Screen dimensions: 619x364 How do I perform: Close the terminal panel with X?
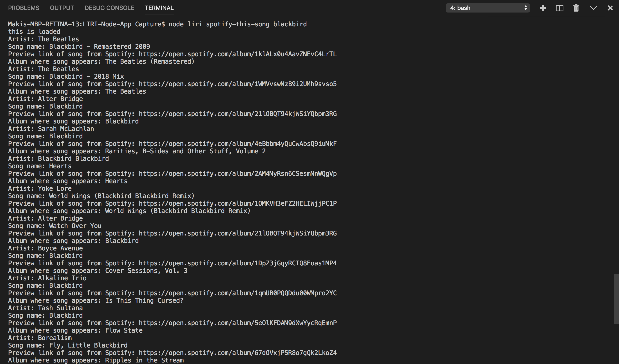[x=610, y=8]
